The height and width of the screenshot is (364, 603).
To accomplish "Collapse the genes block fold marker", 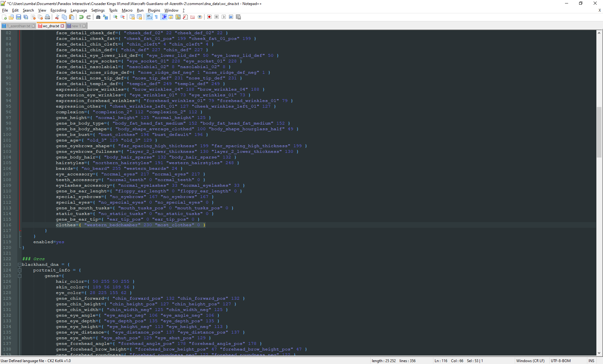I will point(19,276).
